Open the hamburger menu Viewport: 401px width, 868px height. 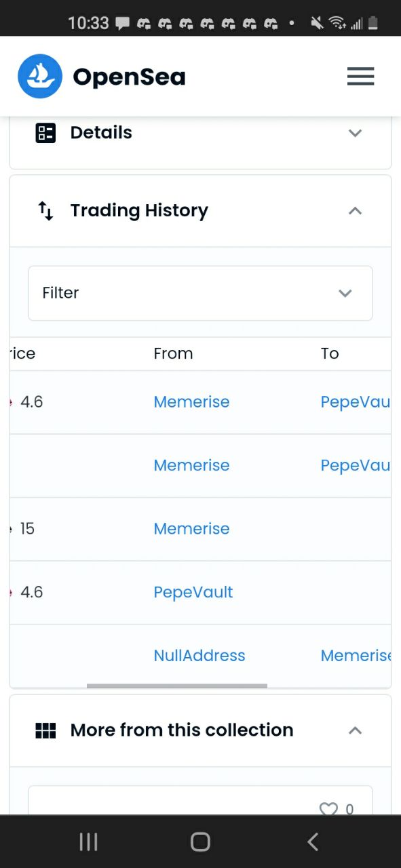pos(360,77)
